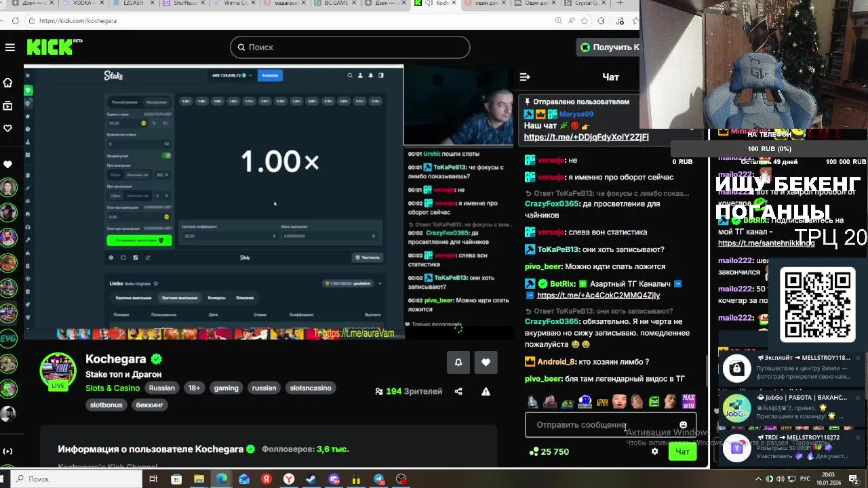Click the gaming tag

pos(226,388)
